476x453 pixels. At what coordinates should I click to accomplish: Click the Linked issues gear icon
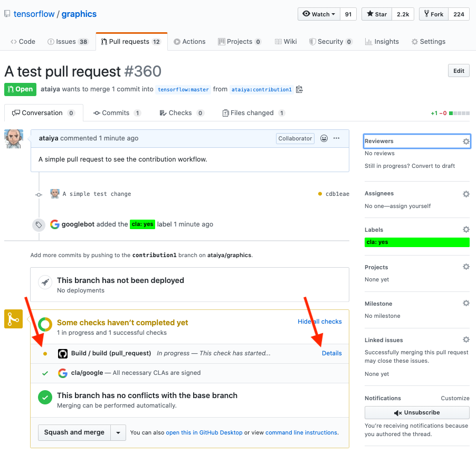pyautogui.click(x=466, y=340)
